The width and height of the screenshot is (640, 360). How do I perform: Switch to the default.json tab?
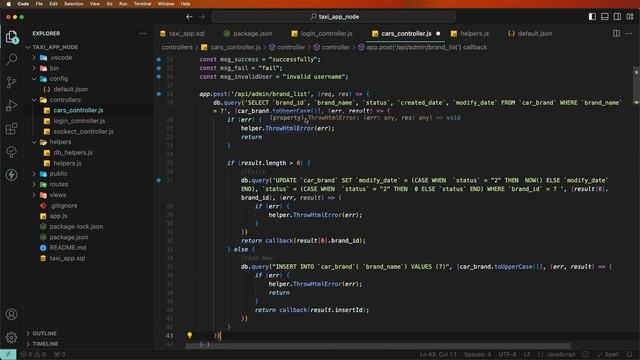(530, 33)
